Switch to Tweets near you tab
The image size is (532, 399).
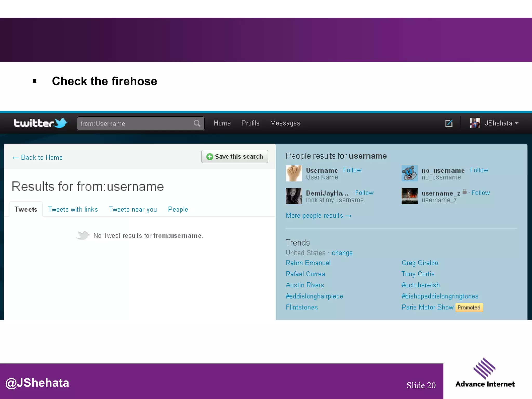(x=133, y=209)
